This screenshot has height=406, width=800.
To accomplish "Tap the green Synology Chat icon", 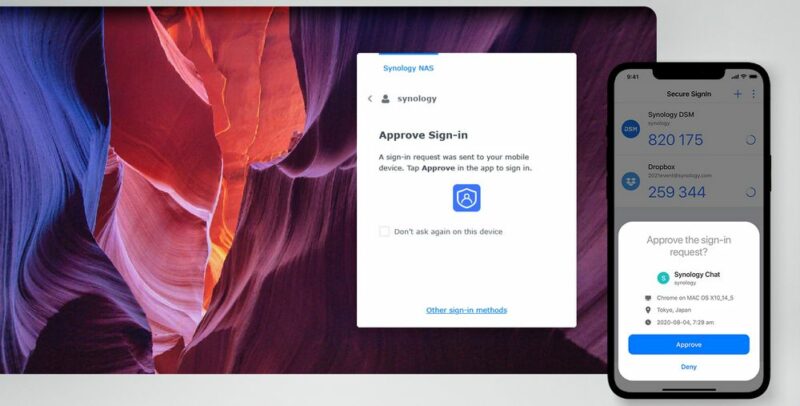I will [x=663, y=277].
